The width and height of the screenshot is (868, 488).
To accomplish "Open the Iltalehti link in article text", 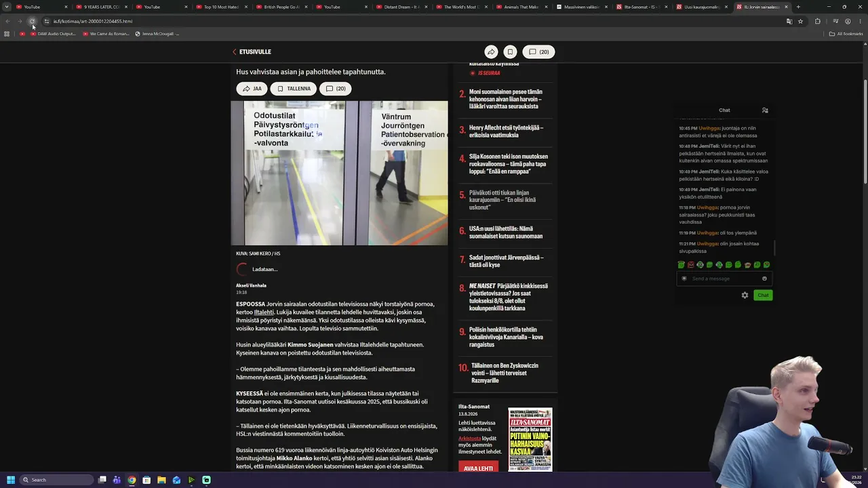I will tap(264, 312).
